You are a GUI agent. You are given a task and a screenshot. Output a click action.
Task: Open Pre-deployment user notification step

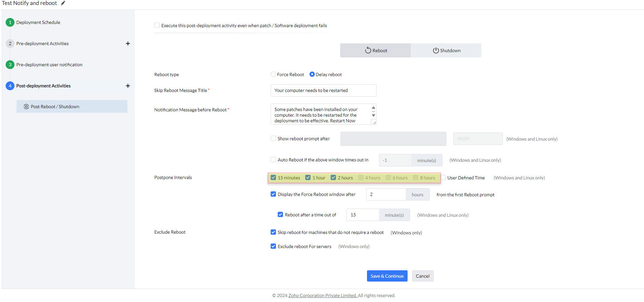(49, 65)
